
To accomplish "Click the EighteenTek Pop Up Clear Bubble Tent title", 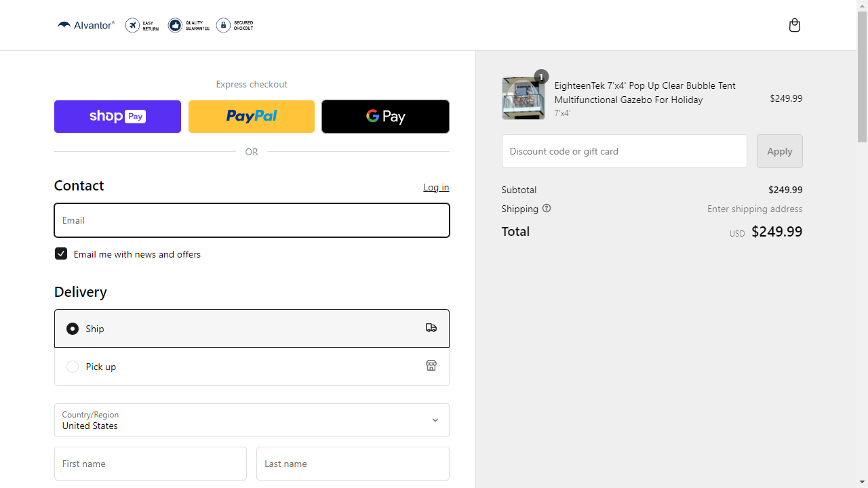I will click(x=645, y=92).
